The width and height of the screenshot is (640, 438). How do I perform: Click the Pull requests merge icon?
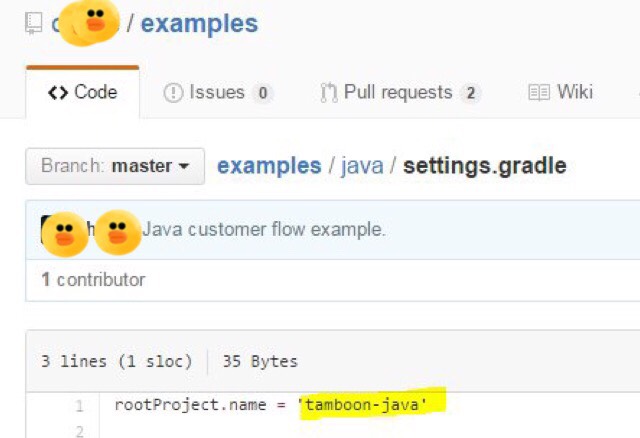(329, 93)
